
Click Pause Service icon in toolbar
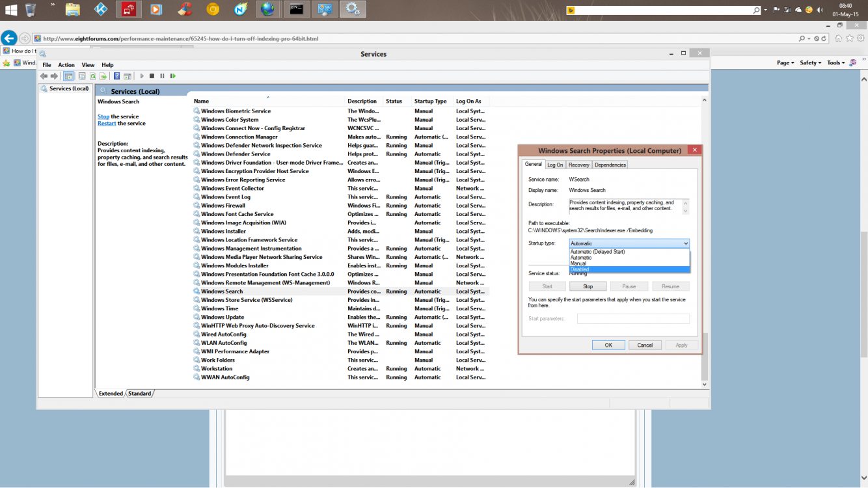[162, 76]
